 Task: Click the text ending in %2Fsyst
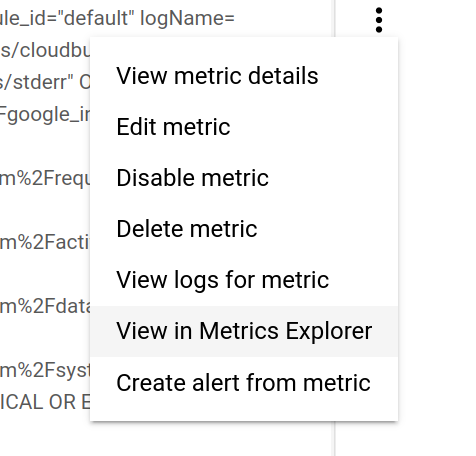point(45,370)
